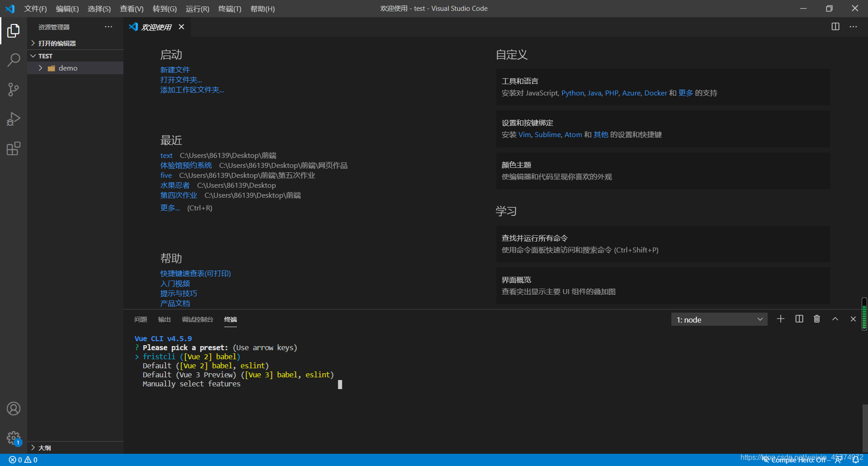Image resolution: width=868 pixels, height=466 pixels.
Task: Open the 终端(T) menu
Action: (230, 9)
